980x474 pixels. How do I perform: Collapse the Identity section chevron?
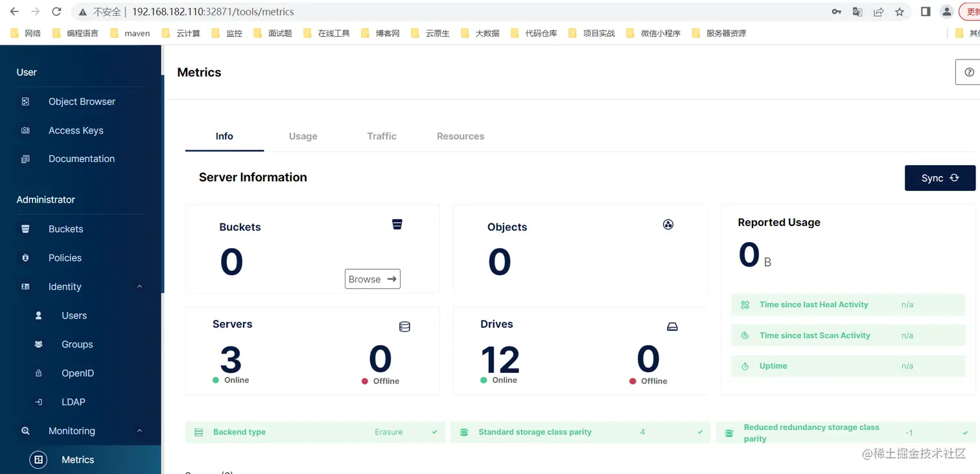click(x=139, y=286)
